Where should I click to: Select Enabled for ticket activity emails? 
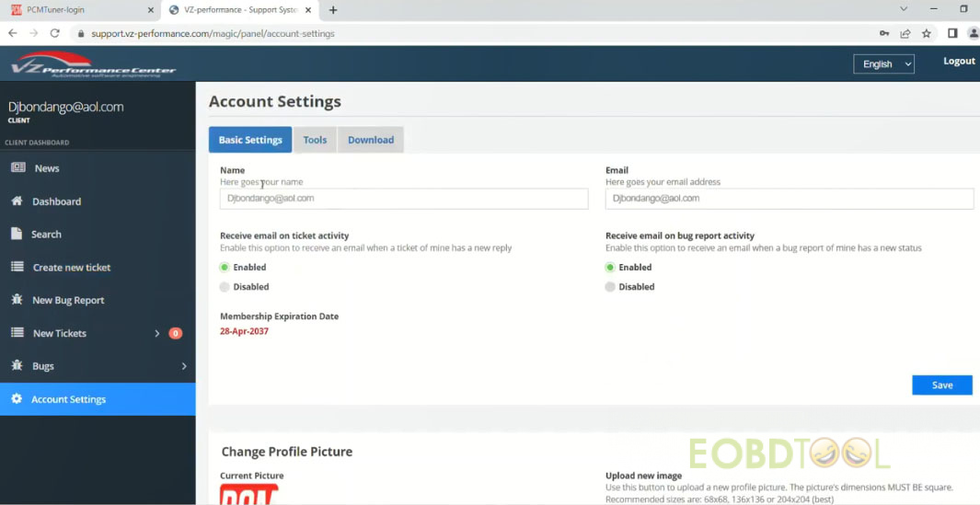[x=225, y=268]
